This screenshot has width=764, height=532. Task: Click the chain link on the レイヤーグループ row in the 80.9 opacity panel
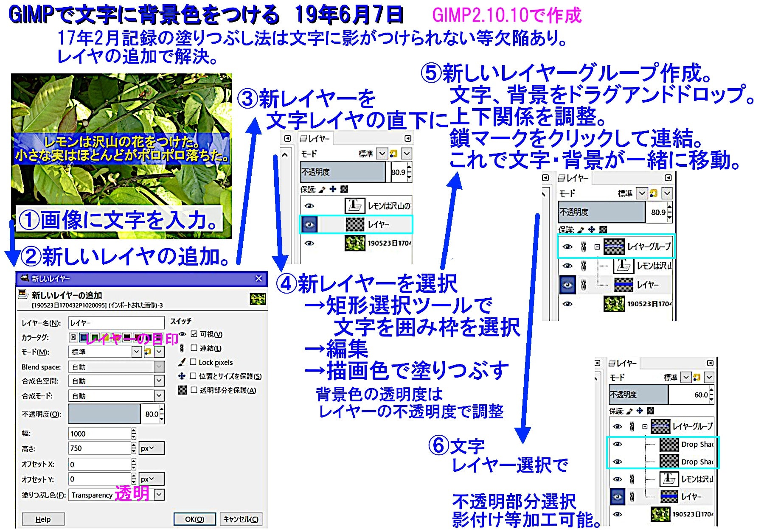click(584, 246)
